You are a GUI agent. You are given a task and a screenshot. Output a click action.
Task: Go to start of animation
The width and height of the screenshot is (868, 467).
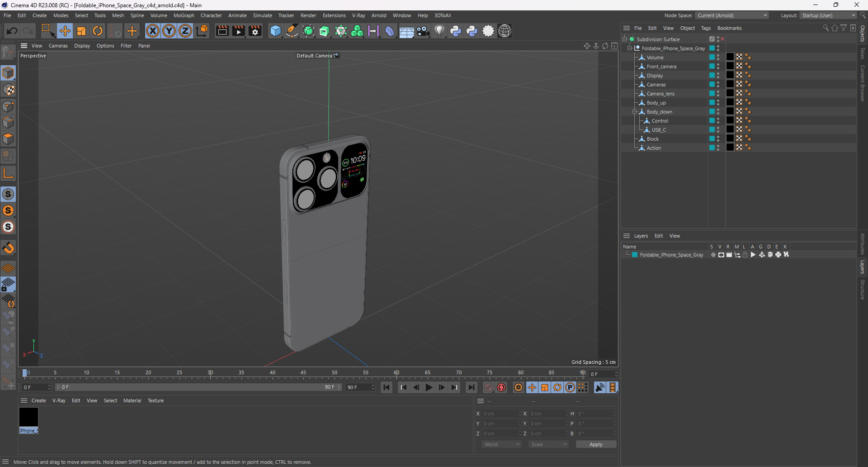coord(387,387)
